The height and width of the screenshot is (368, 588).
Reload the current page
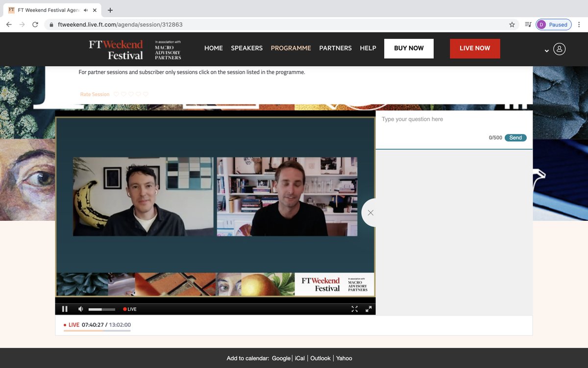pyautogui.click(x=35, y=25)
